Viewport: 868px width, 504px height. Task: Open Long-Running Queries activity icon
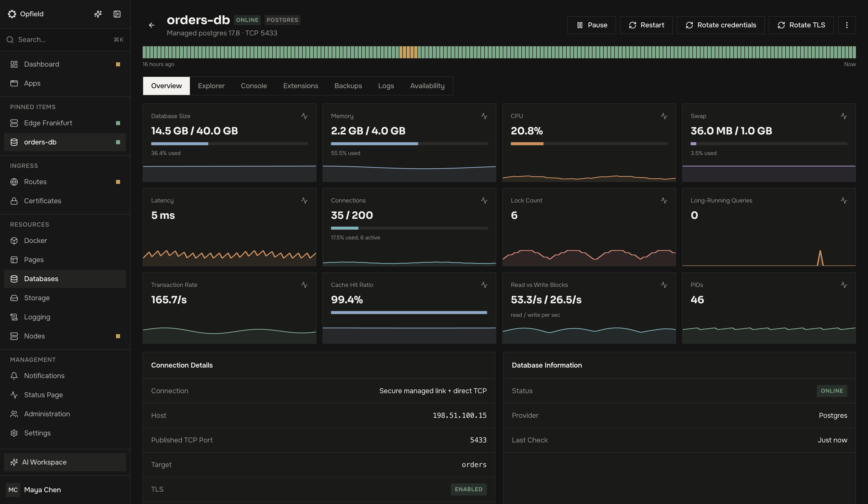(x=844, y=200)
